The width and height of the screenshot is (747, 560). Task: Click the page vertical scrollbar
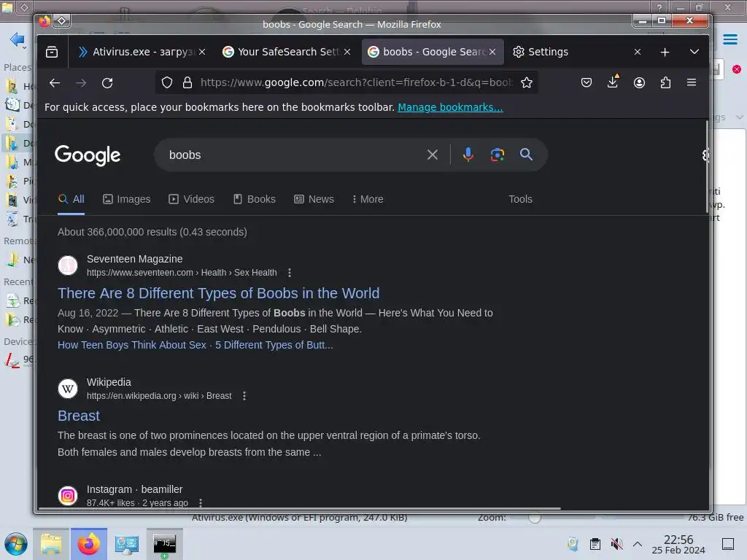click(x=706, y=167)
